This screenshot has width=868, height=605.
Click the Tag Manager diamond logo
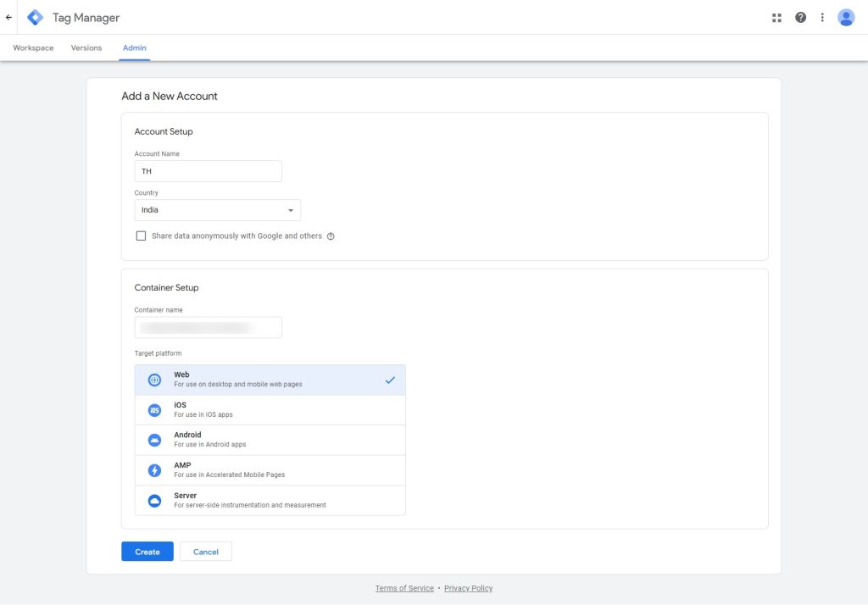[34, 17]
